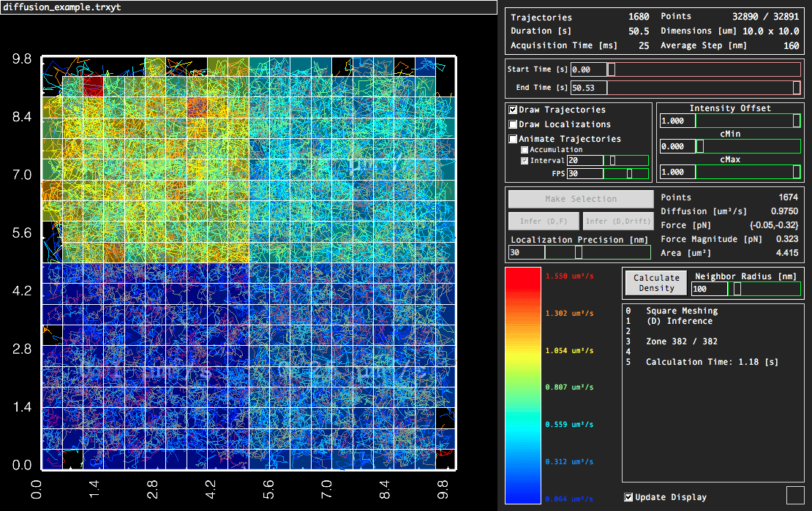Enable the Draw Localizations checkbox
The width and height of the screenshot is (812, 511).
[x=514, y=124]
